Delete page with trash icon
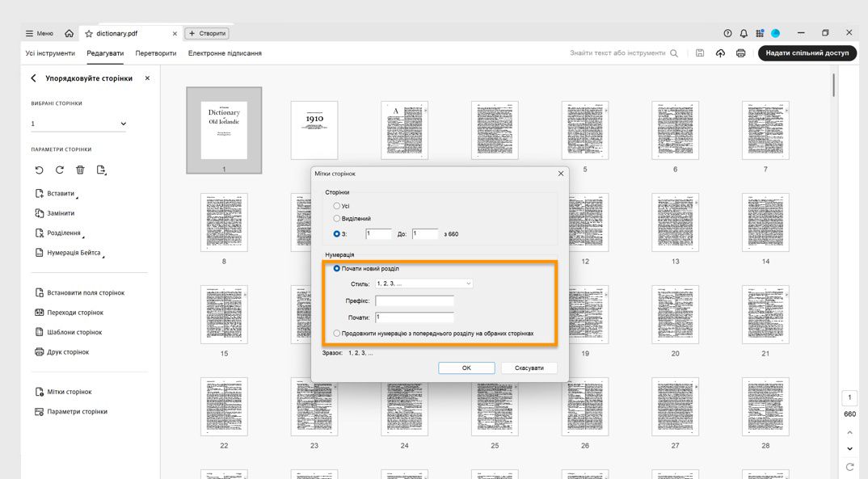 pyautogui.click(x=80, y=170)
